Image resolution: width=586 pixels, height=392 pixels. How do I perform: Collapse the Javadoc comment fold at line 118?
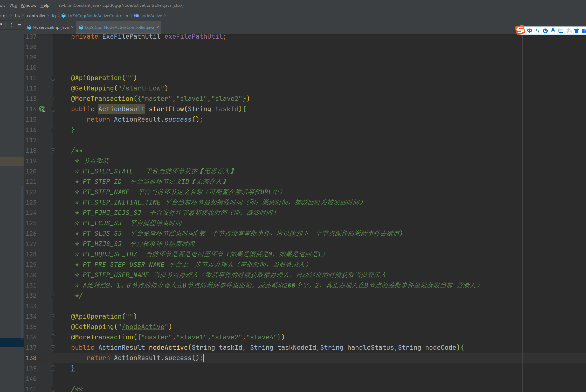pos(53,151)
